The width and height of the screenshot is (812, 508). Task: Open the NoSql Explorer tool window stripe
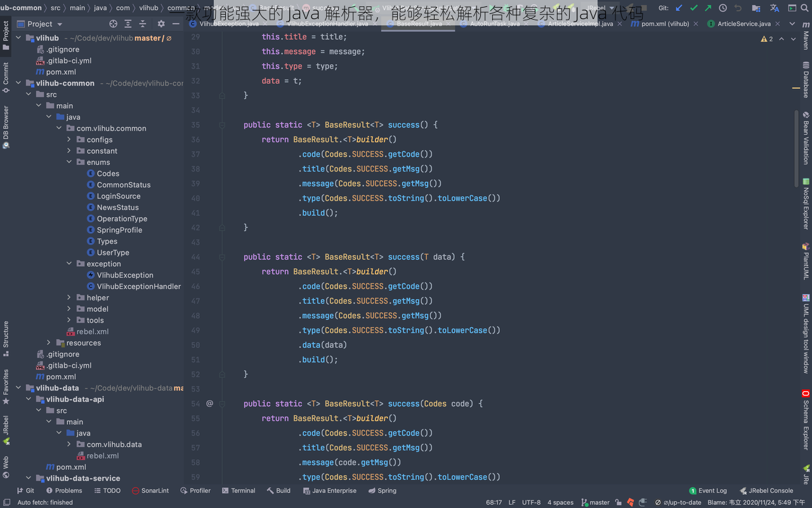coord(806,203)
